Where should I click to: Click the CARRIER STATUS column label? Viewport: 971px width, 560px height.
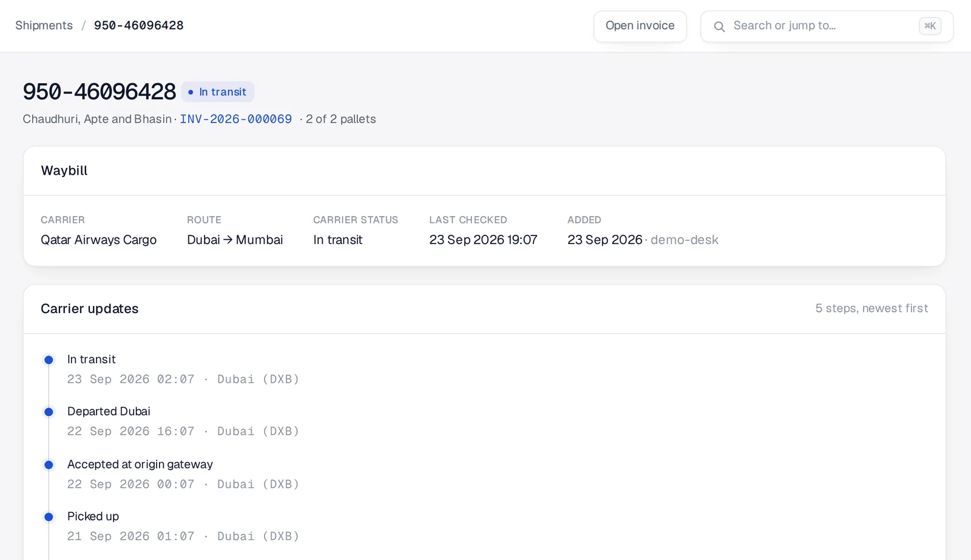click(x=356, y=220)
